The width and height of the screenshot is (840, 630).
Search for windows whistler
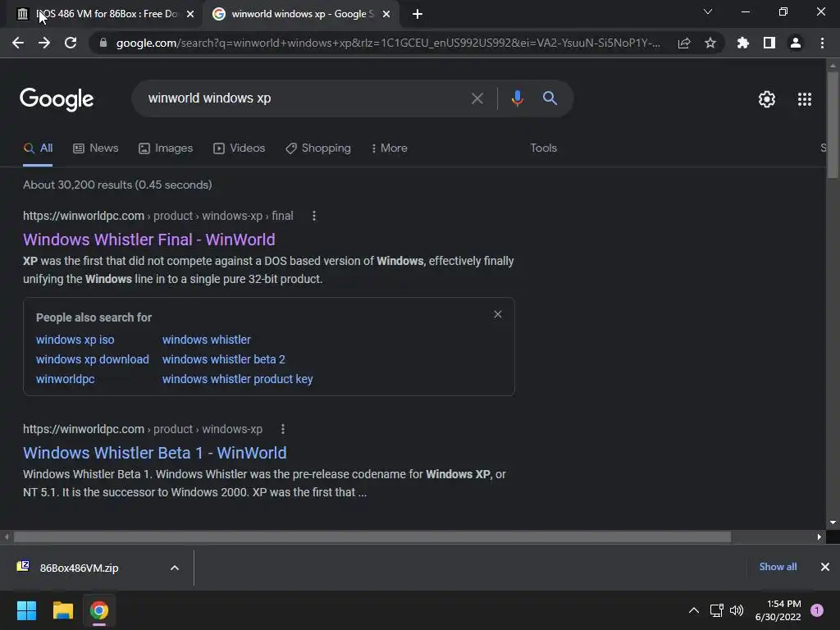click(x=206, y=340)
